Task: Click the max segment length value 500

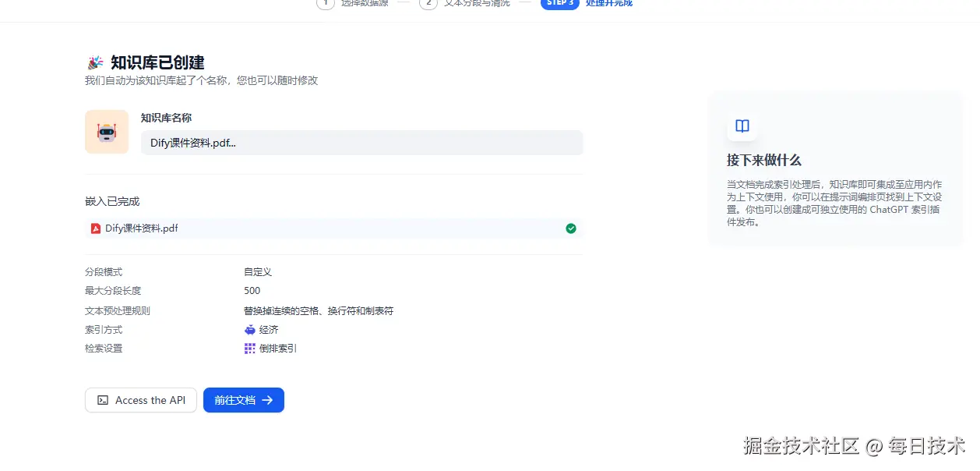Action: (x=252, y=291)
